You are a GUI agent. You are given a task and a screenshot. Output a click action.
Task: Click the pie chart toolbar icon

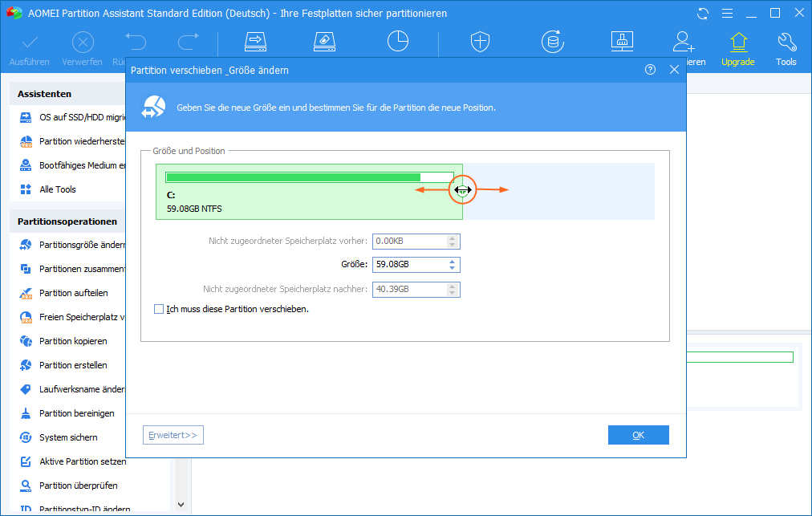[x=398, y=41]
